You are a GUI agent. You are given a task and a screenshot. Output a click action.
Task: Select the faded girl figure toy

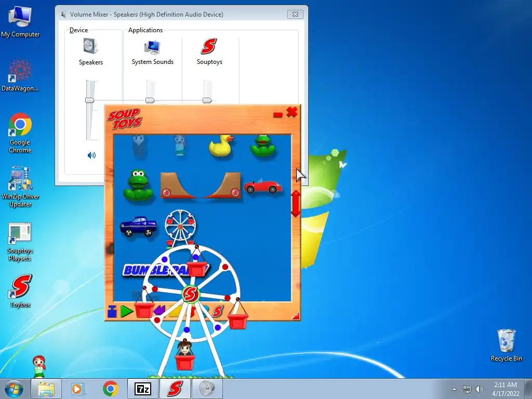pos(180,145)
